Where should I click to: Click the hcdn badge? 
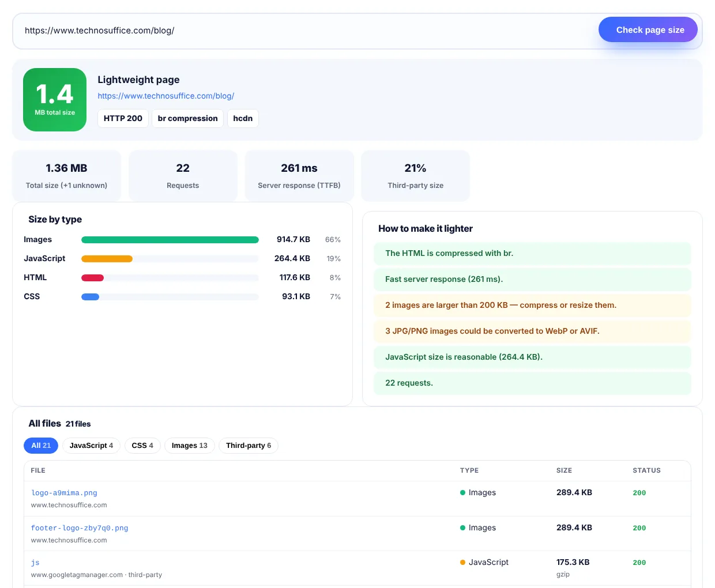click(x=243, y=118)
